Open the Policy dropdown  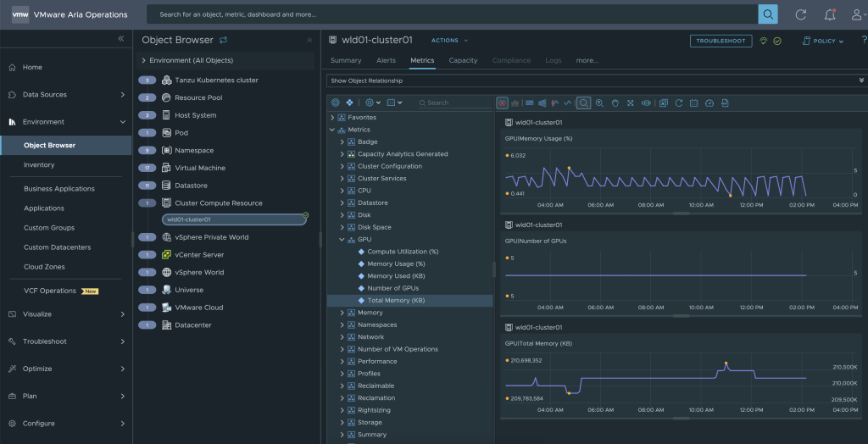click(823, 41)
